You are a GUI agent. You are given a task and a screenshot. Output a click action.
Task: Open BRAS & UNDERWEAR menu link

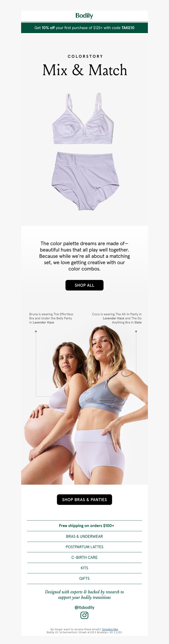[84, 536]
